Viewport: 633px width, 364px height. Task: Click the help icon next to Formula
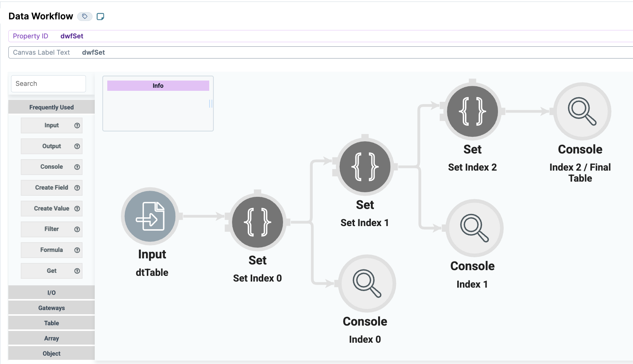(77, 250)
